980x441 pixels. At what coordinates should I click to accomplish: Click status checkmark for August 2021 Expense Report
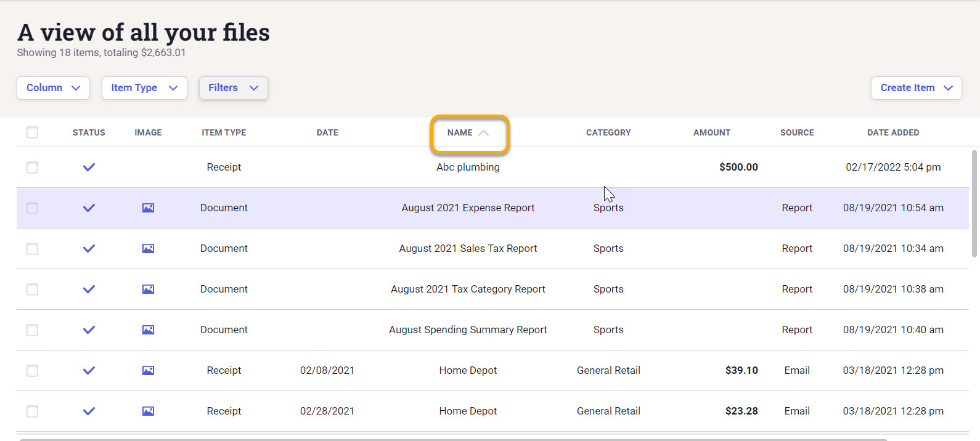point(89,208)
